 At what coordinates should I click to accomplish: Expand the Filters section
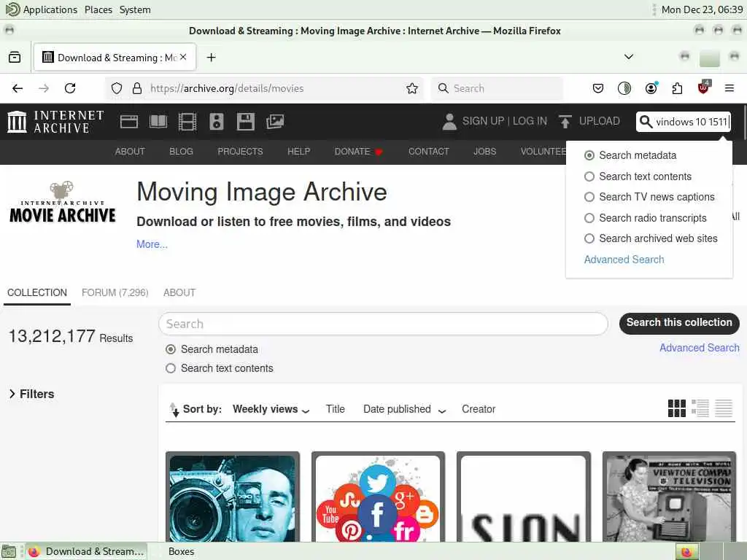point(31,394)
